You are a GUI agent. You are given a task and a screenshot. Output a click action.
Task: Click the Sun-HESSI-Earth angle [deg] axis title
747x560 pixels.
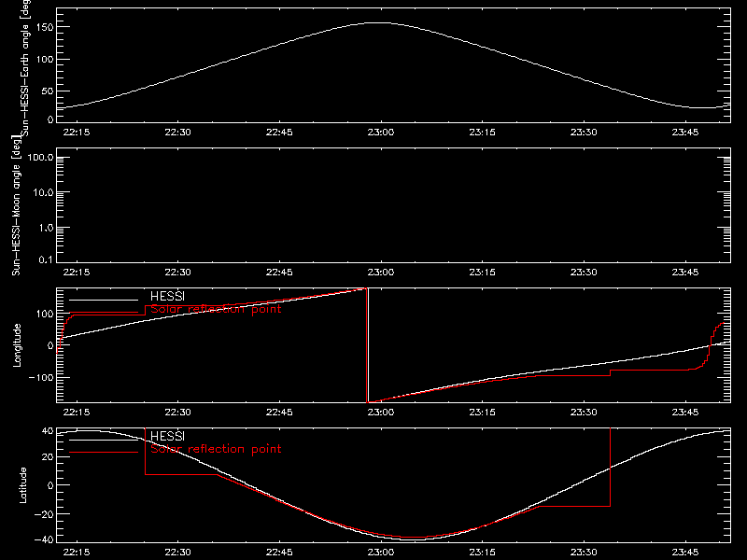coord(25,66)
